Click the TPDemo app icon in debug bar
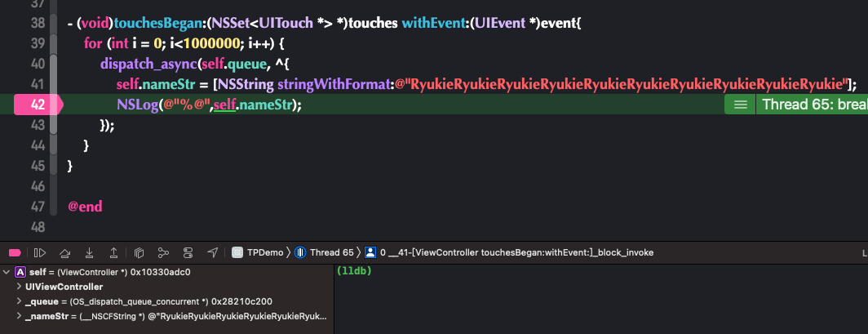Screen dimensions: 868x334 point(238,252)
